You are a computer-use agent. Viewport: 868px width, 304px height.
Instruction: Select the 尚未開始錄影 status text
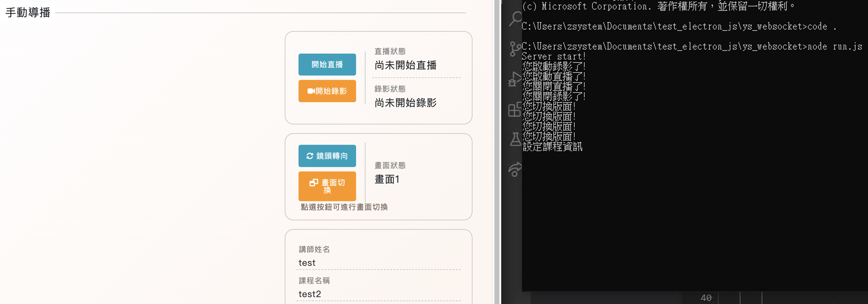coord(405,102)
